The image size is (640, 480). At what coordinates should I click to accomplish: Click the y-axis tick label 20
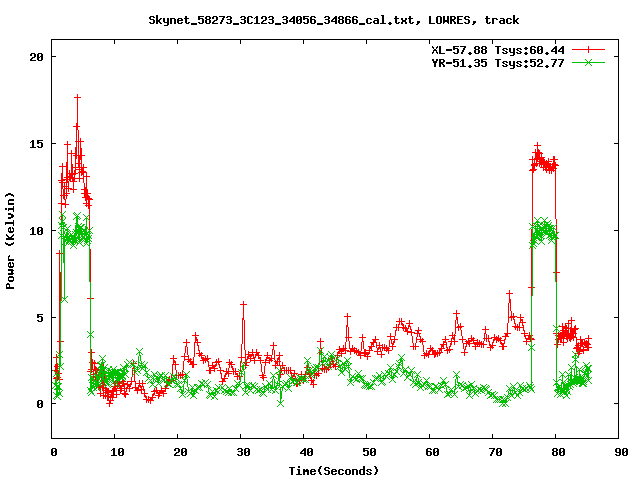click(x=36, y=57)
